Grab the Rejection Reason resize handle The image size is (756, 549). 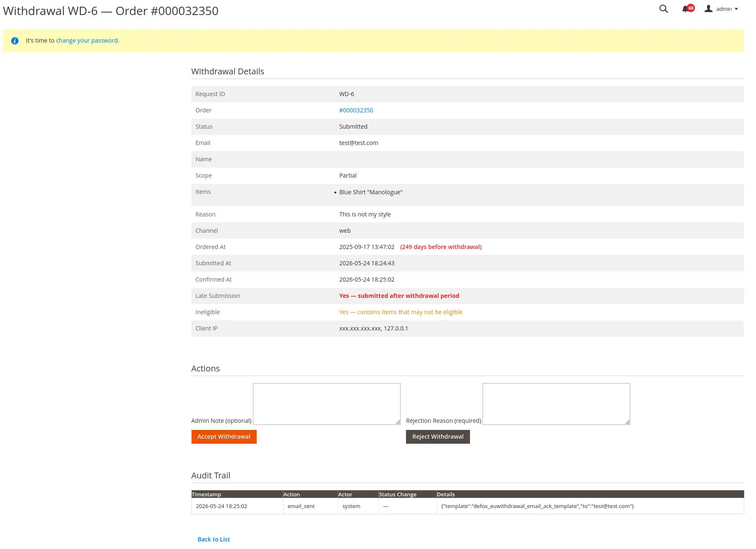pos(627,422)
